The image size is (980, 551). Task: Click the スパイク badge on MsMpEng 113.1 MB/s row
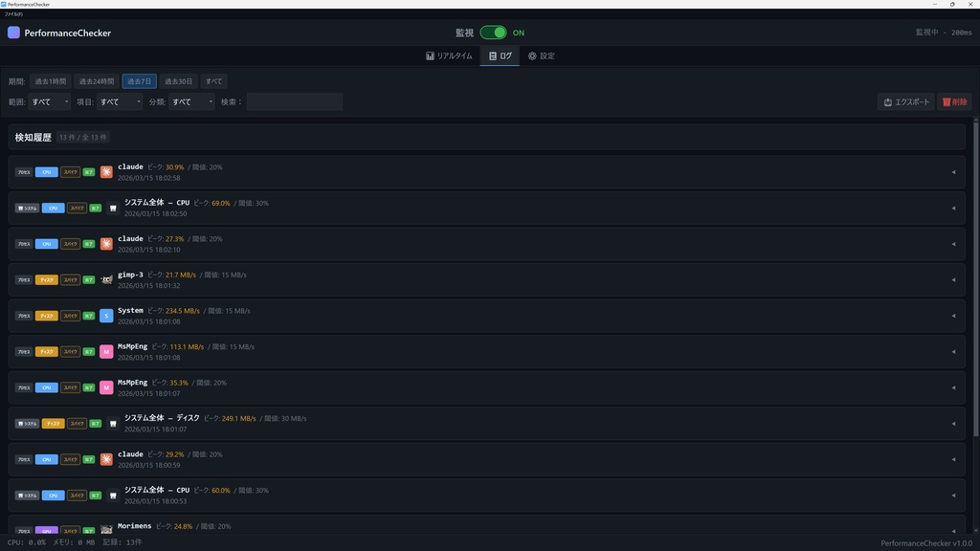coord(70,352)
